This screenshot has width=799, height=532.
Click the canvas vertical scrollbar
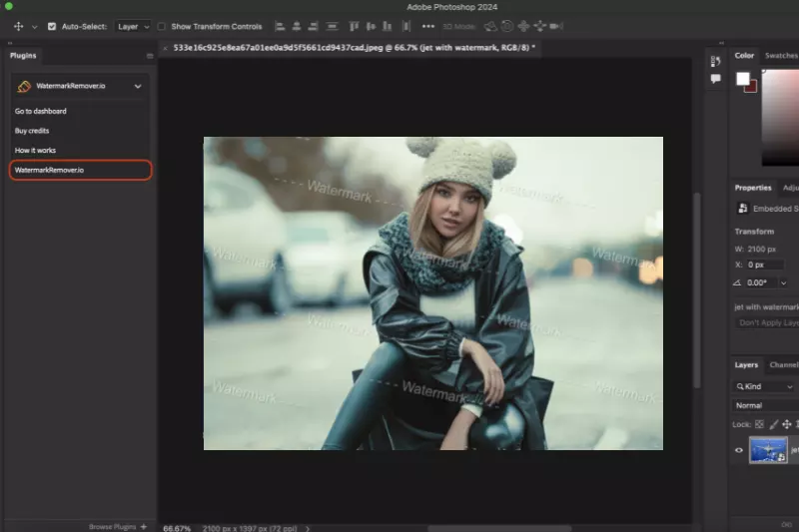tap(696, 290)
